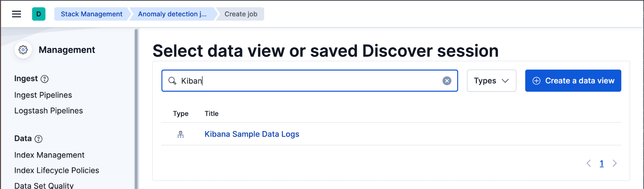
Task: Click the previous page chevron
Action: [x=589, y=163]
